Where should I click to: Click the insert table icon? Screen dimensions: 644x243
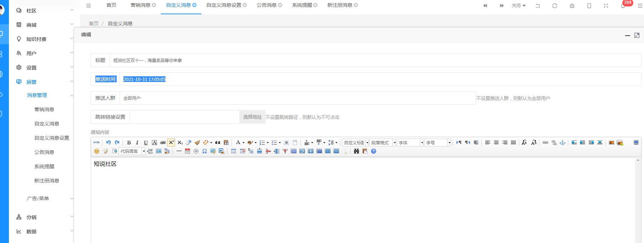233,151
